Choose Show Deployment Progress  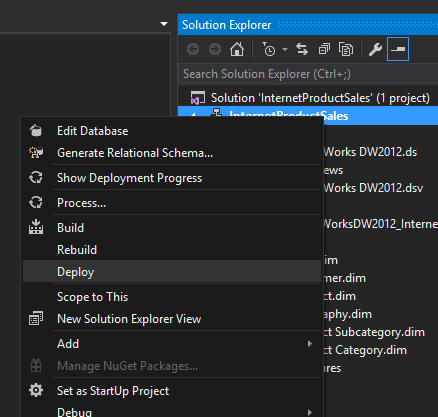(172, 178)
